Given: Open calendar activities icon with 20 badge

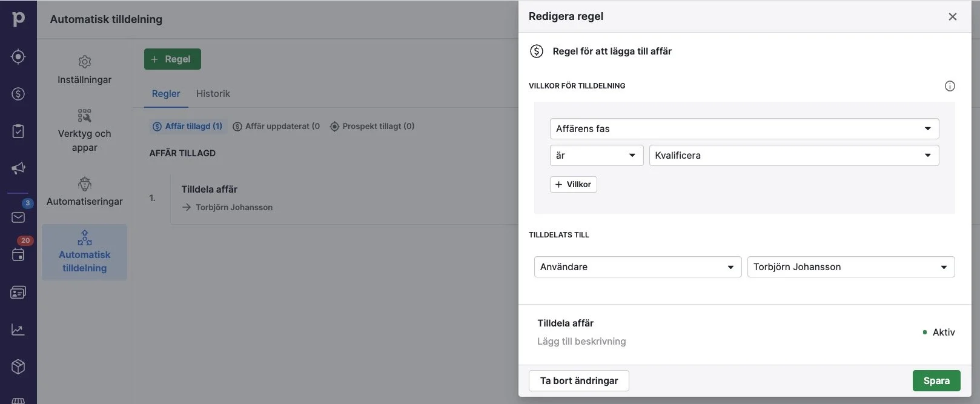Looking at the screenshot, I should click(18, 254).
